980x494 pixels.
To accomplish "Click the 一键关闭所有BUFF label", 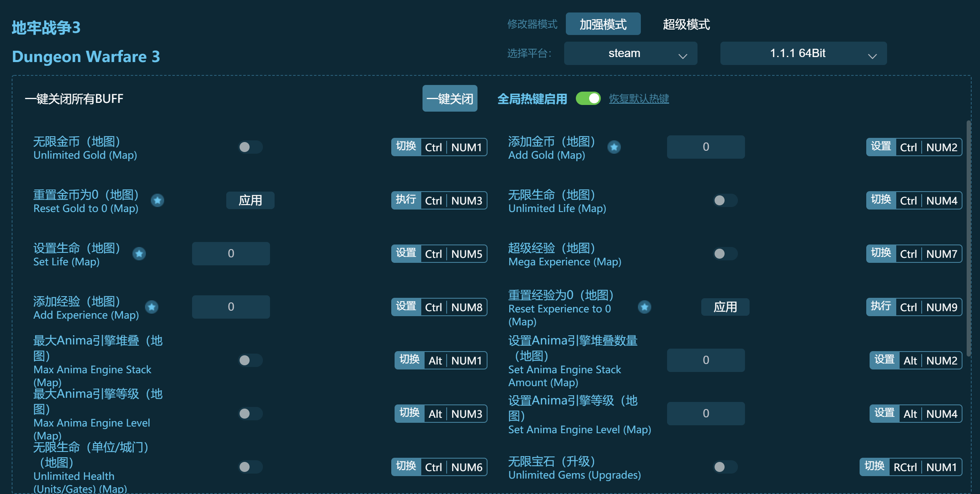I will [x=74, y=99].
